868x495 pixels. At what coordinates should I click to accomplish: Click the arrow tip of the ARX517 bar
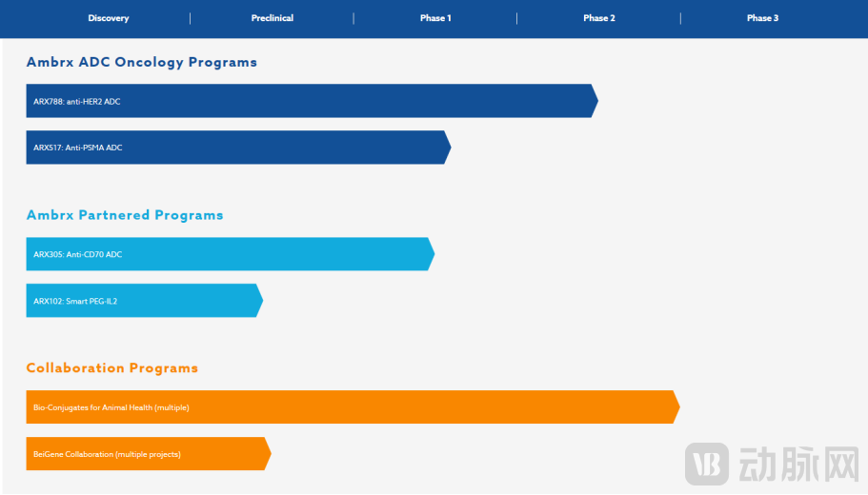click(447, 148)
